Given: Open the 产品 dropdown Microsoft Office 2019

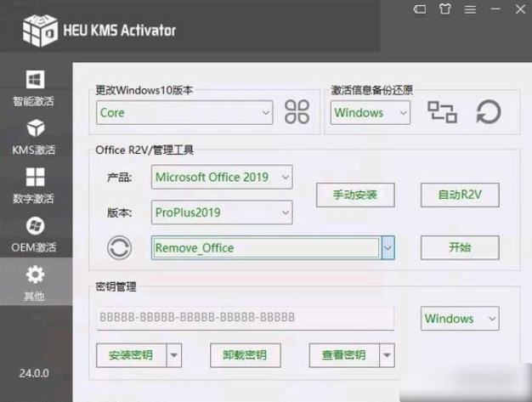Looking at the screenshot, I should pyautogui.click(x=222, y=177).
